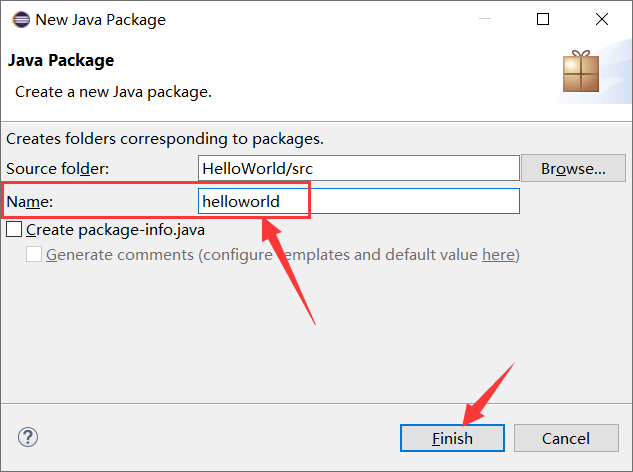Click the Browse button for source folder
633x472 pixels.
pos(573,168)
